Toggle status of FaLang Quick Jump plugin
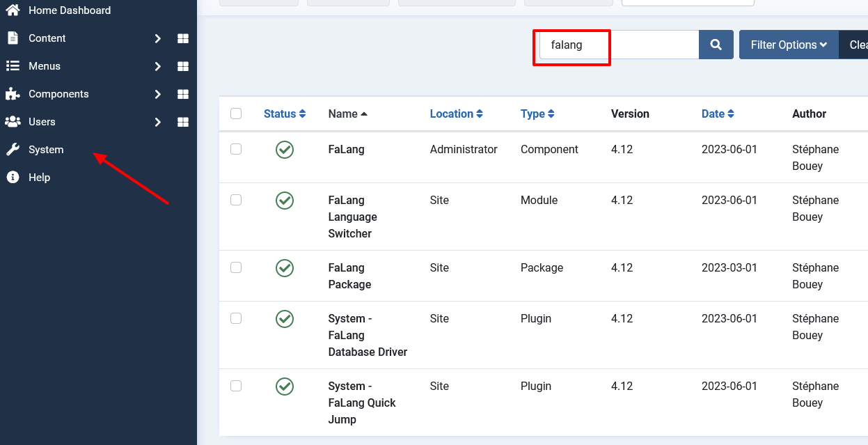Screen dimensions: 868x445 tap(285, 387)
